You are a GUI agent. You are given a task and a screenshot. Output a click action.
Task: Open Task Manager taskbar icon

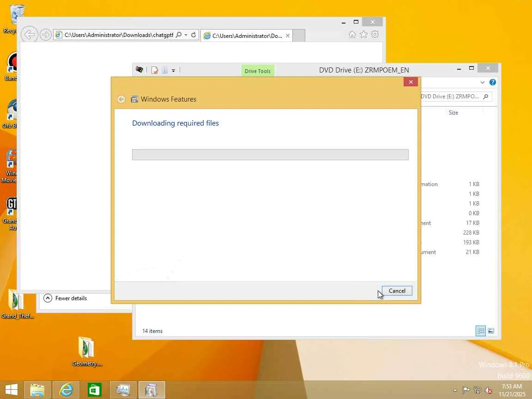[123, 390]
